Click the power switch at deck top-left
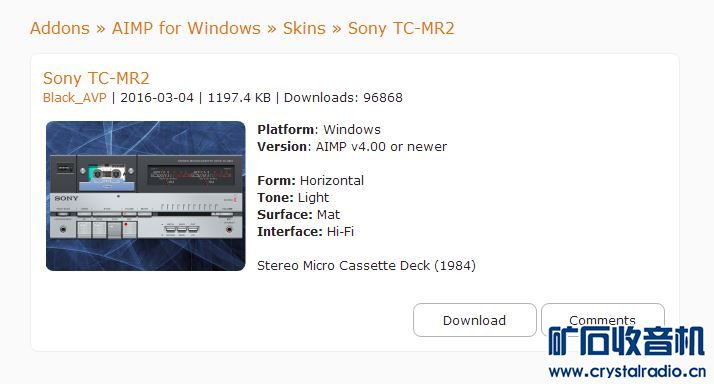The height and width of the screenshot is (384, 714). point(65,169)
